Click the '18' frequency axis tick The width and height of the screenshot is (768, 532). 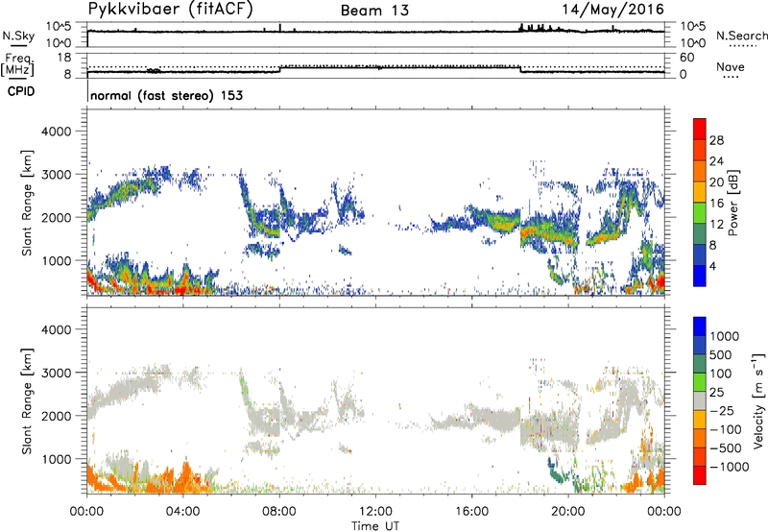tap(63, 58)
